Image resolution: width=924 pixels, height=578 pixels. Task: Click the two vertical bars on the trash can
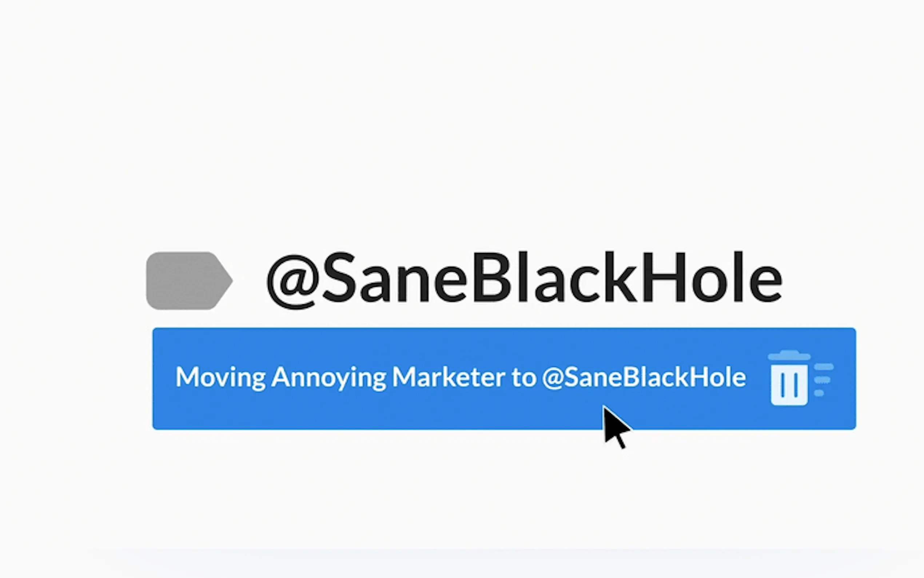789,385
